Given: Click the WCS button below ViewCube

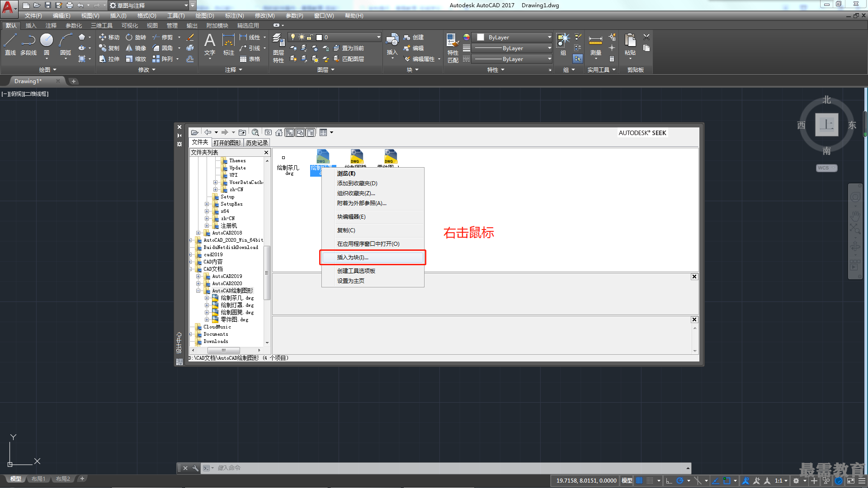Looking at the screenshot, I should coord(826,168).
